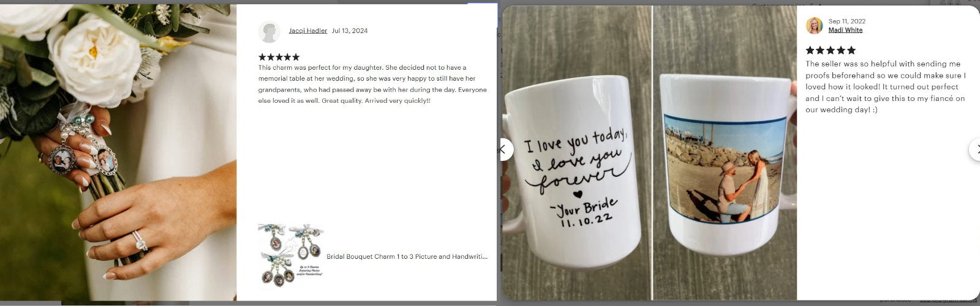Click the bouquet charm review photo

click(x=118, y=153)
